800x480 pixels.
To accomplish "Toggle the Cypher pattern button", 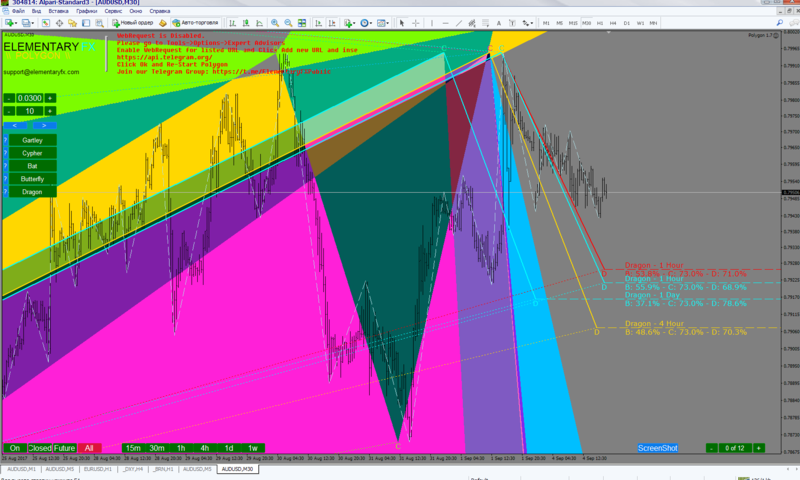I will 32,153.
